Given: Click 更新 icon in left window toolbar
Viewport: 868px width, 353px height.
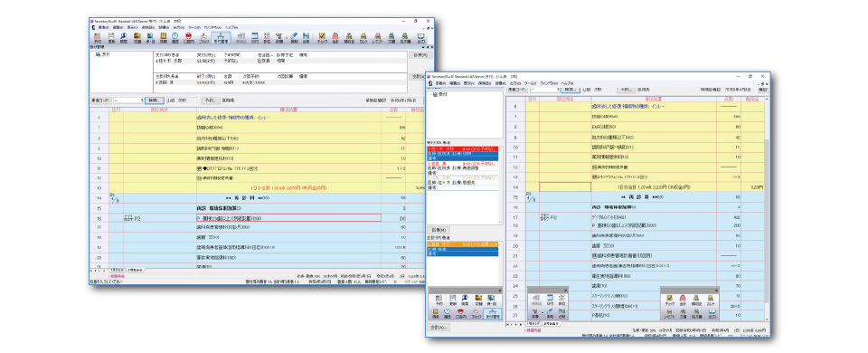Looking at the screenshot, I should click(x=111, y=37).
